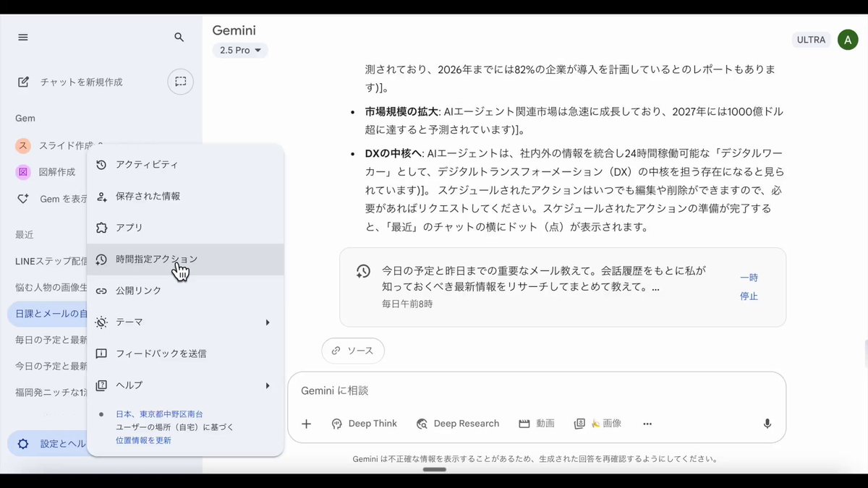Click the フィードバックを送信 speech-bubble icon

coord(101,354)
